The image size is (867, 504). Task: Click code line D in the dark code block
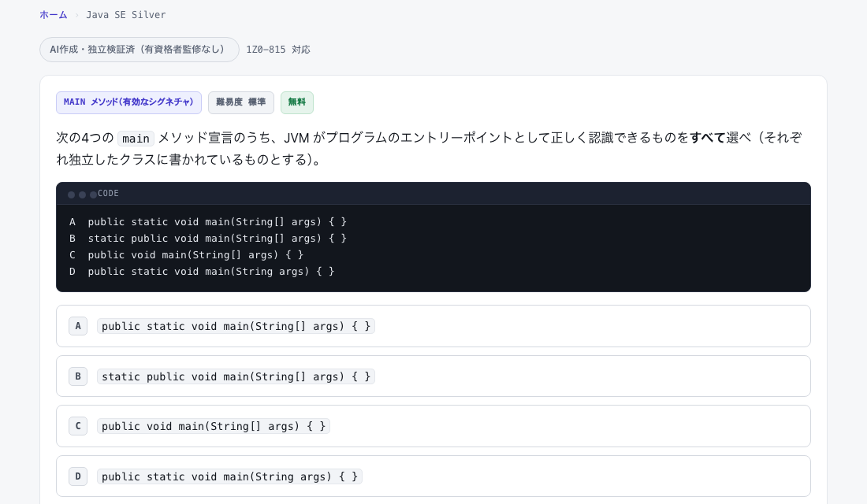(202, 272)
